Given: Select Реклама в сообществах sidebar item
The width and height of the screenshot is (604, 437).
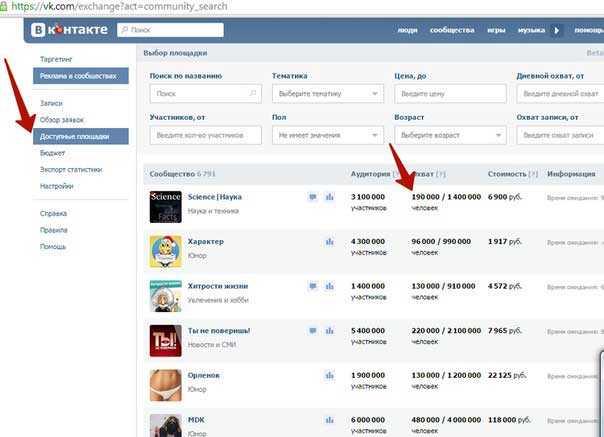Looking at the screenshot, I should click(x=81, y=76).
